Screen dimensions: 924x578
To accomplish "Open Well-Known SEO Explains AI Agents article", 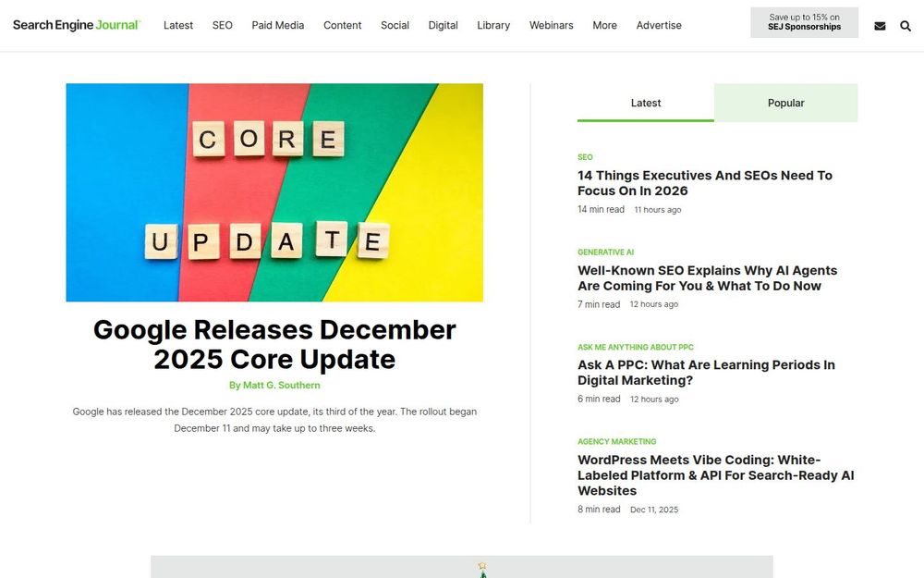I will point(707,277).
